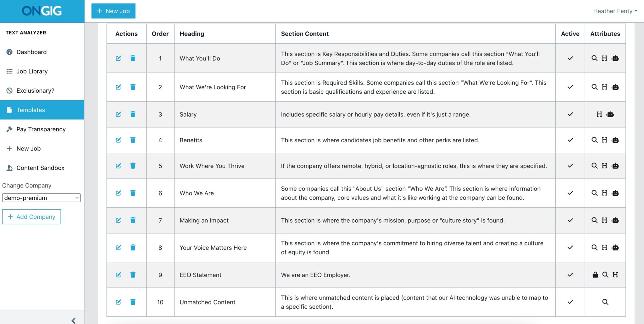Click the H attribute icon for Making an Impact
644x324 pixels.
(605, 220)
